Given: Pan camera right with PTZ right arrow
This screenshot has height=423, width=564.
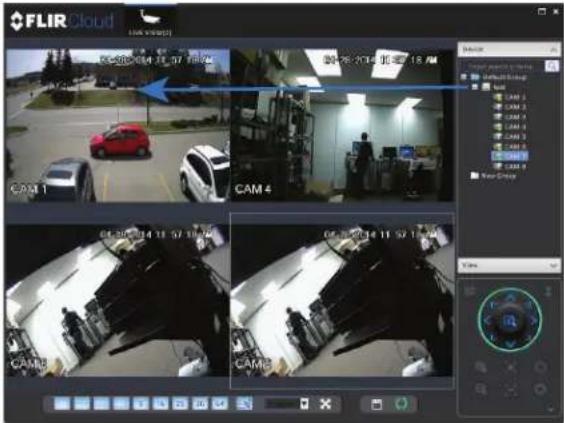Looking at the screenshot, I should [x=533, y=321].
